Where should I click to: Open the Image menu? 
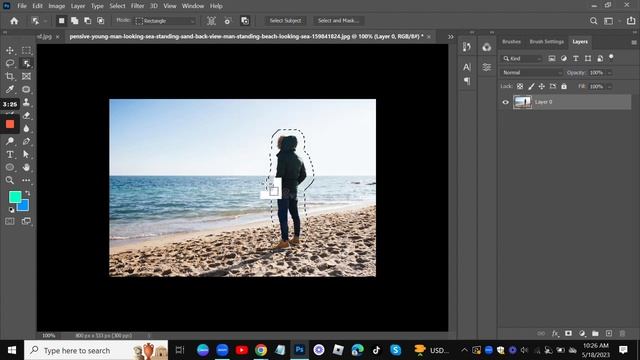pyautogui.click(x=56, y=6)
